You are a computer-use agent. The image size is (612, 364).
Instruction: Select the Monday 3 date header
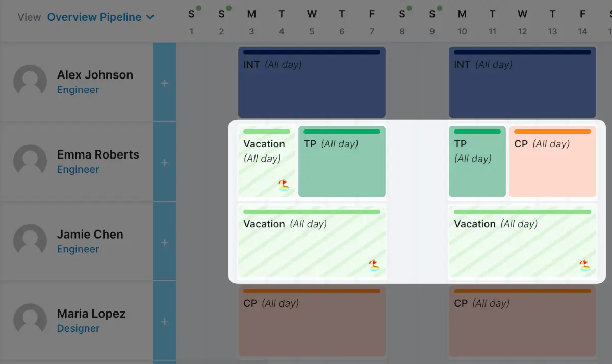tap(251, 22)
